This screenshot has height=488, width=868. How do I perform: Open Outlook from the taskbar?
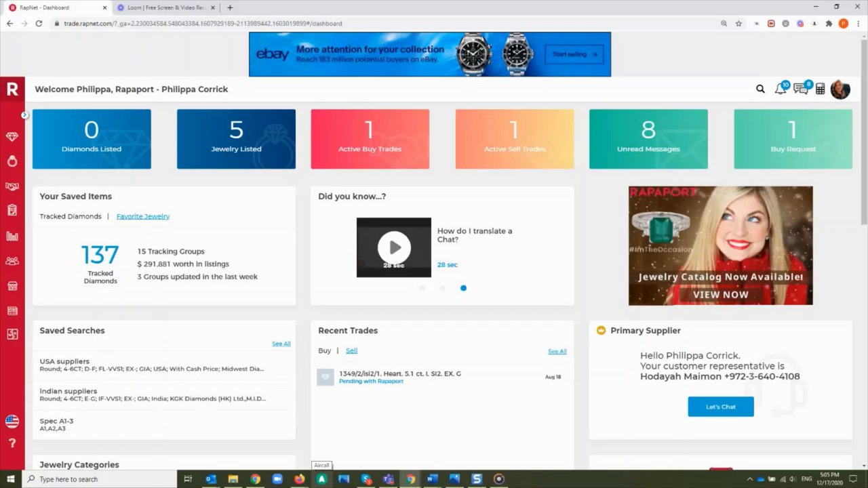(x=210, y=479)
